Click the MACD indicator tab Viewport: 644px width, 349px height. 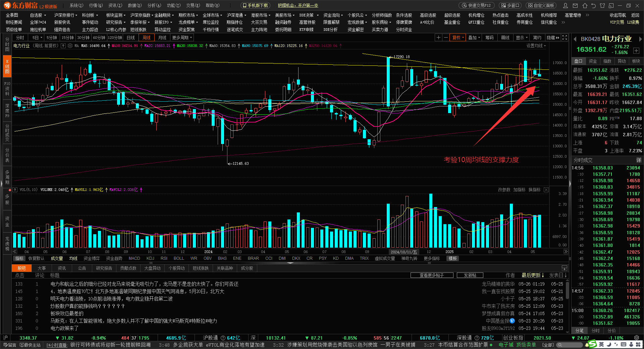pyautogui.click(x=134, y=258)
